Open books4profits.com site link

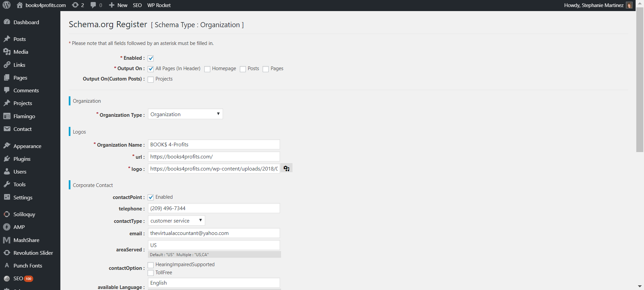pyautogui.click(x=46, y=5)
